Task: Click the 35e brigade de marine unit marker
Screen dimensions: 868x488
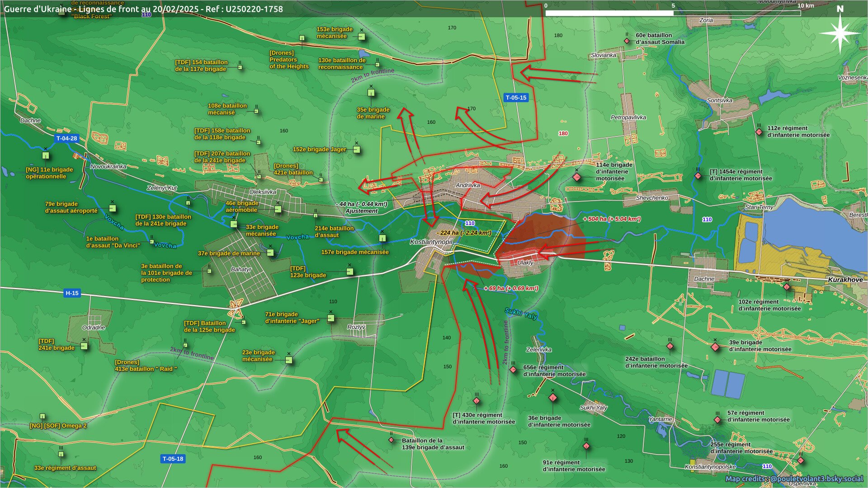Action: (371, 93)
